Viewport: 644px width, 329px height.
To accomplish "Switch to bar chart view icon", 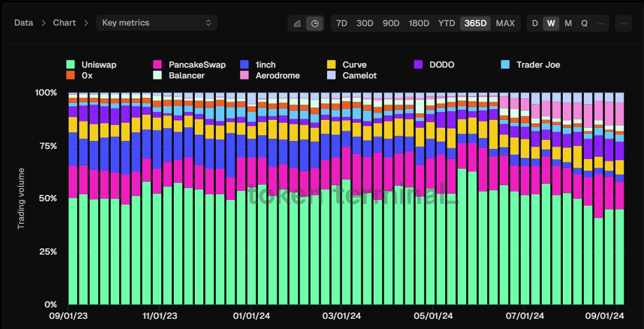I will (298, 23).
